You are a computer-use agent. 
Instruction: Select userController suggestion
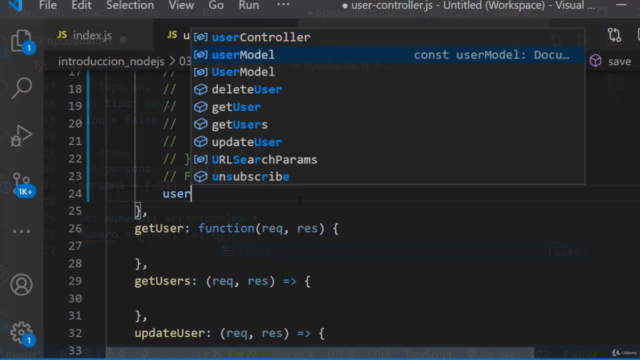point(388,37)
